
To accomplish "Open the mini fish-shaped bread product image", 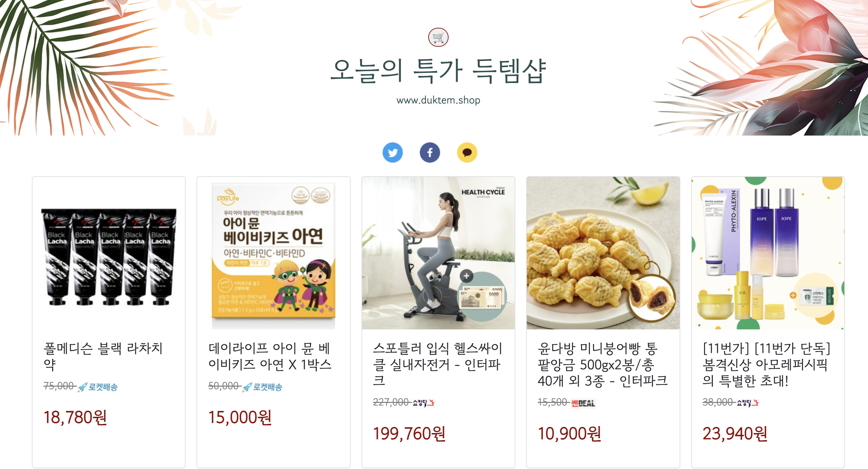I will (x=603, y=253).
